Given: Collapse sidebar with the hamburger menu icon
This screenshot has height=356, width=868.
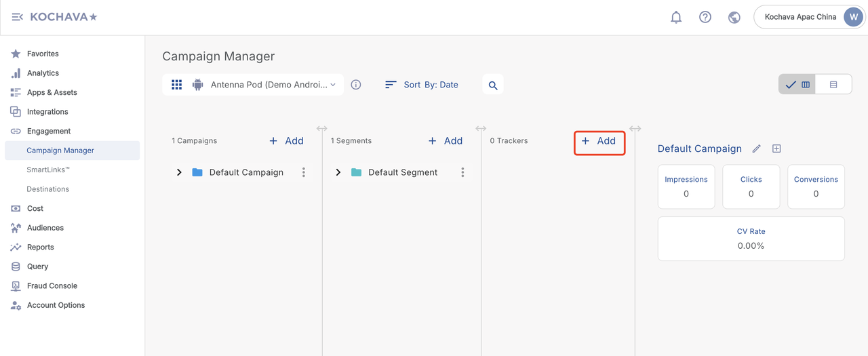Looking at the screenshot, I should tap(17, 17).
